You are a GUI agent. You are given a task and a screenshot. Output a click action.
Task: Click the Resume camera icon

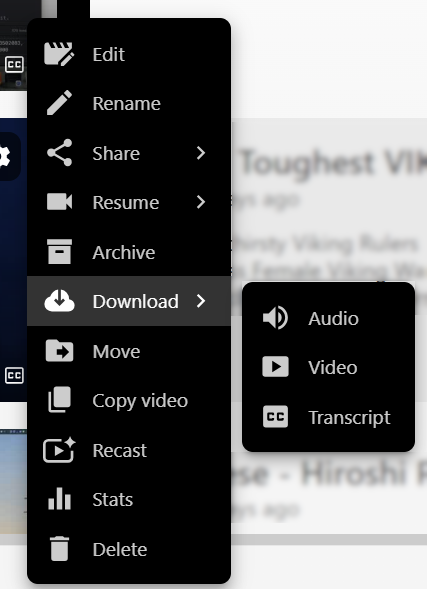pyautogui.click(x=59, y=202)
